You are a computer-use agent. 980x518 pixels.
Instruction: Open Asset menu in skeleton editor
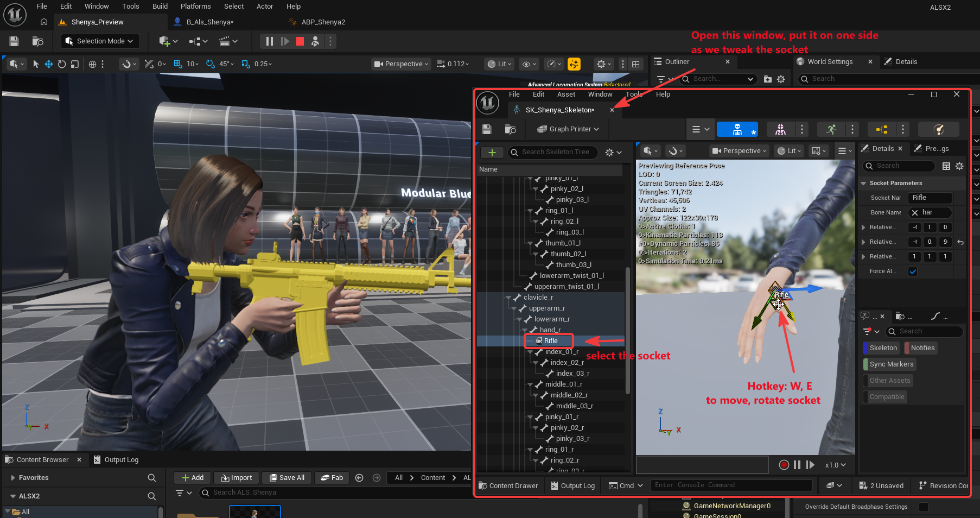click(566, 94)
